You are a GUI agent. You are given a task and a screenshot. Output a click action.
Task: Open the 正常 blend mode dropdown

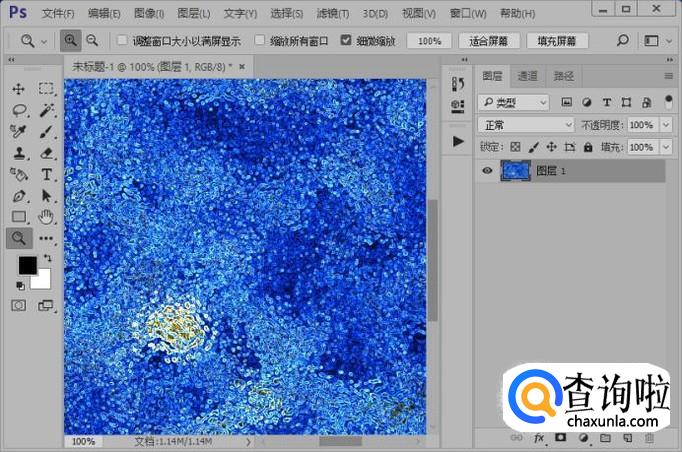click(525, 125)
